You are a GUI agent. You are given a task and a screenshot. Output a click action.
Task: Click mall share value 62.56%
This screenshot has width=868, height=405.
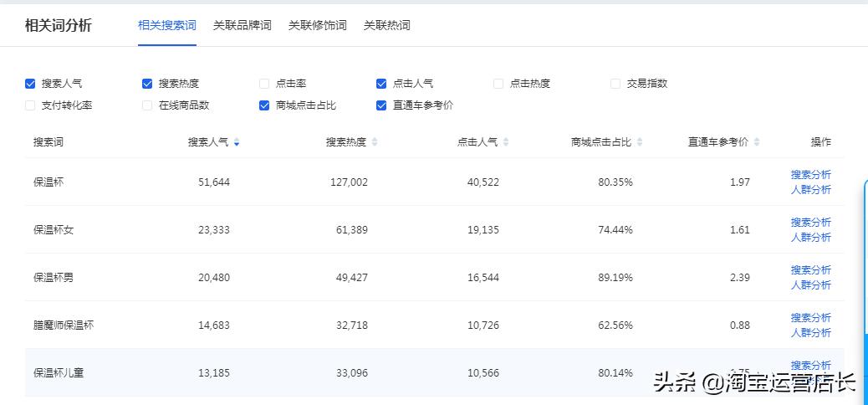615,326
